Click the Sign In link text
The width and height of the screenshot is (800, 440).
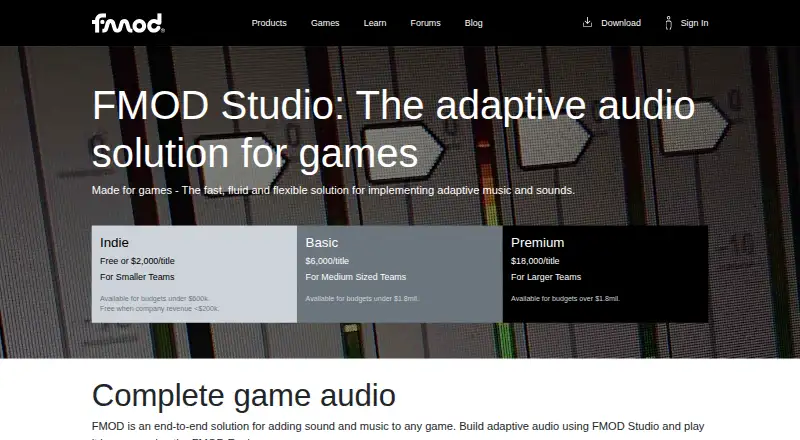(x=694, y=23)
